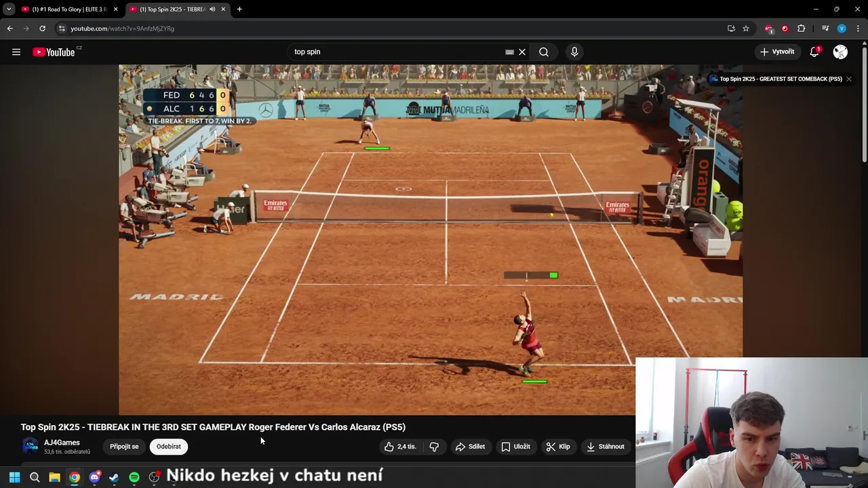Image resolution: width=868 pixels, height=488 pixels.
Task: Open Chrome extensions puzzle menu
Action: click(802, 28)
